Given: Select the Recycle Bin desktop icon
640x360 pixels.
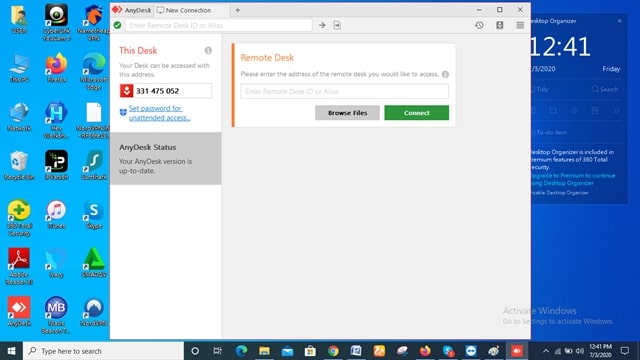Looking at the screenshot, I should point(19,165).
